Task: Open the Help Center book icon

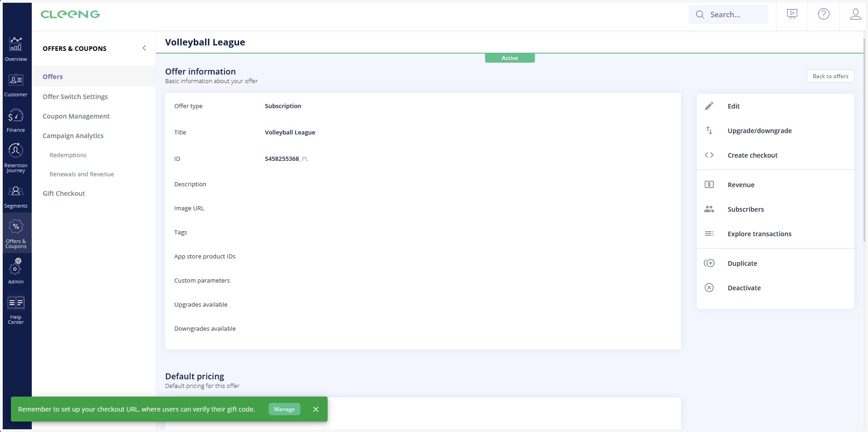Action: pyautogui.click(x=16, y=303)
